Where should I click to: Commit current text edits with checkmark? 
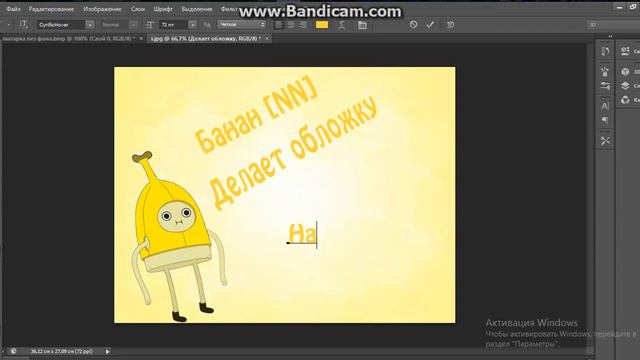[430, 25]
